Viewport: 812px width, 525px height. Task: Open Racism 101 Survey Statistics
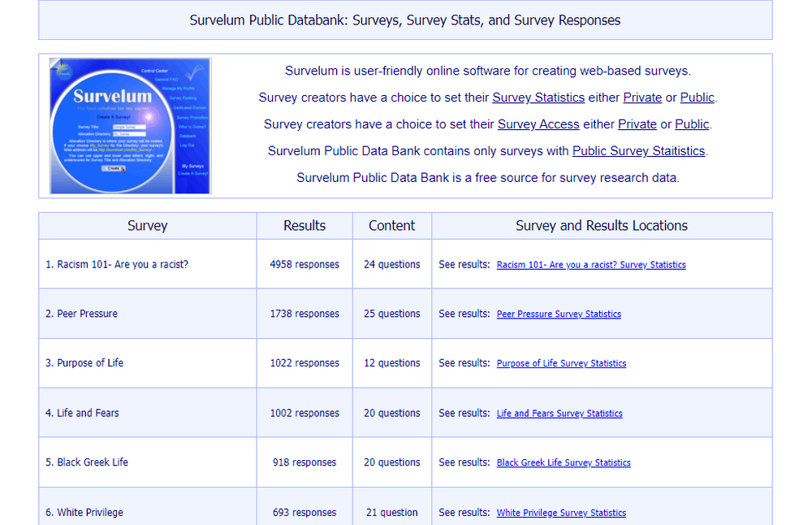(x=590, y=264)
